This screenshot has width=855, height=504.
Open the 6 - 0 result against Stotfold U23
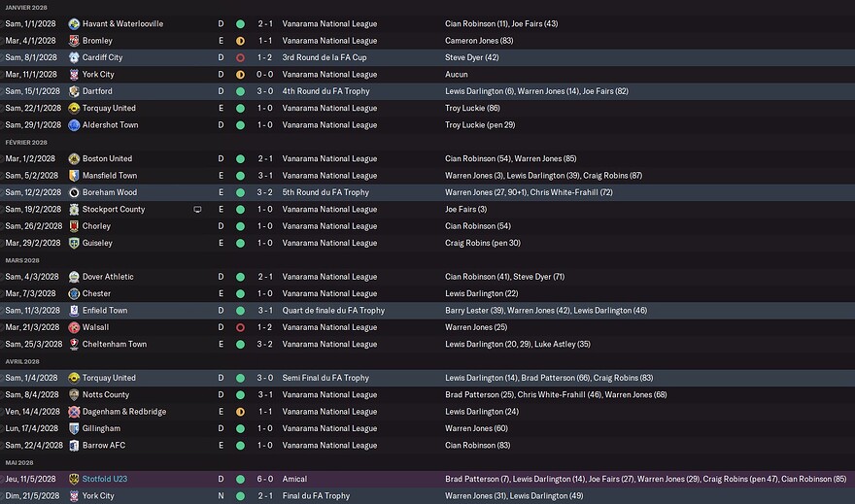coord(265,479)
